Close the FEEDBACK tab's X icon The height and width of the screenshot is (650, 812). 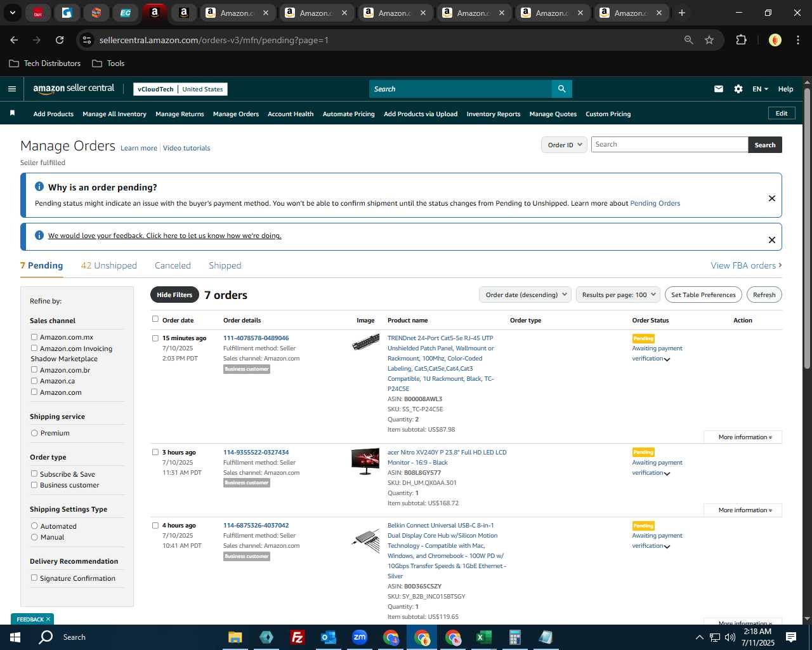(48, 619)
